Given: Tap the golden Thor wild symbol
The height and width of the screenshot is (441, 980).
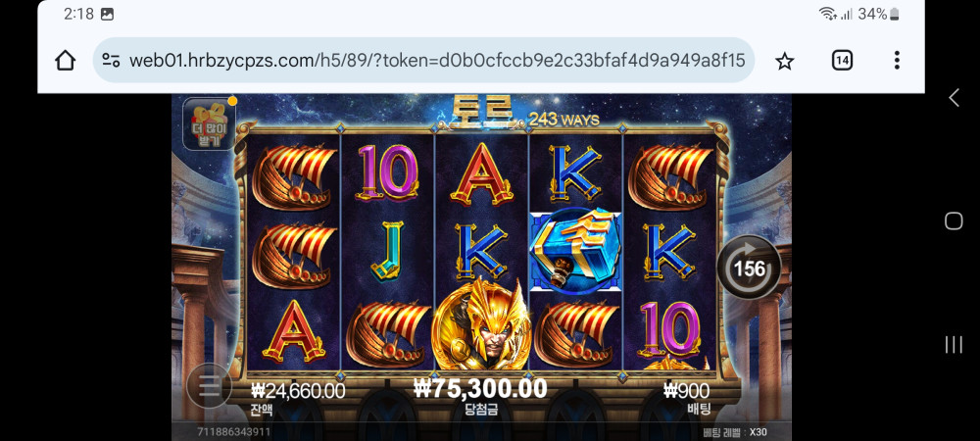Looking at the screenshot, I should click(481, 322).
